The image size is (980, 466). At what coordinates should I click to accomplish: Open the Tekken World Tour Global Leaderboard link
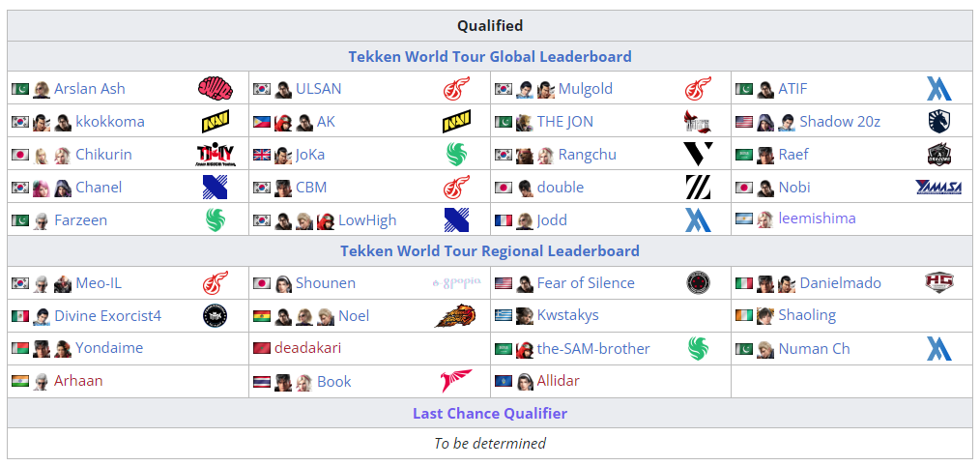pyautogui.click(x=490, y=57)
